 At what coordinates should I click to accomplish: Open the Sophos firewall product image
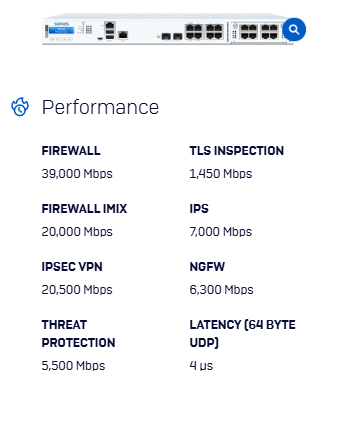coord(168,29)
